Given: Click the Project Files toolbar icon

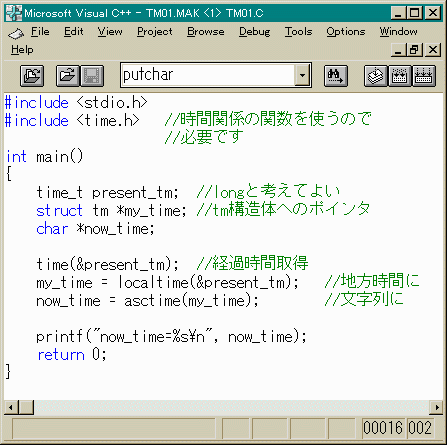Looking at the screenshot, I should [x=32, y=76].
